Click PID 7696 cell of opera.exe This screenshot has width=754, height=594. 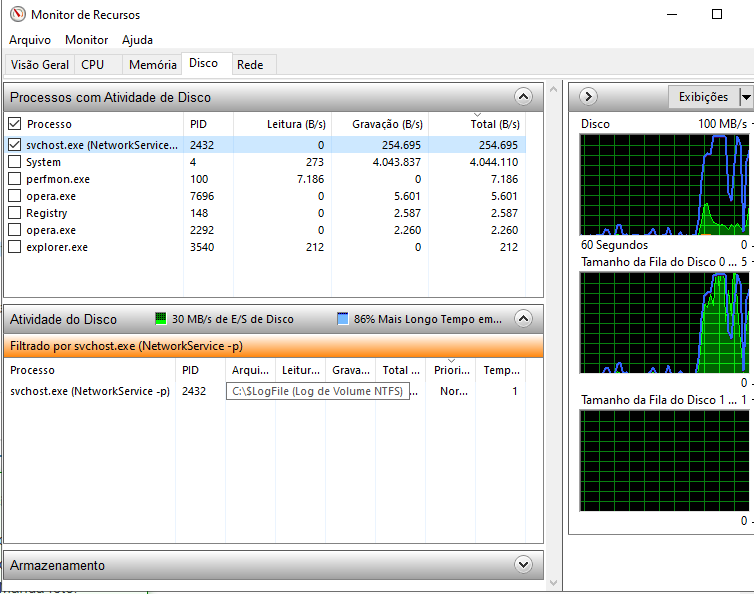tap(202, 196)
